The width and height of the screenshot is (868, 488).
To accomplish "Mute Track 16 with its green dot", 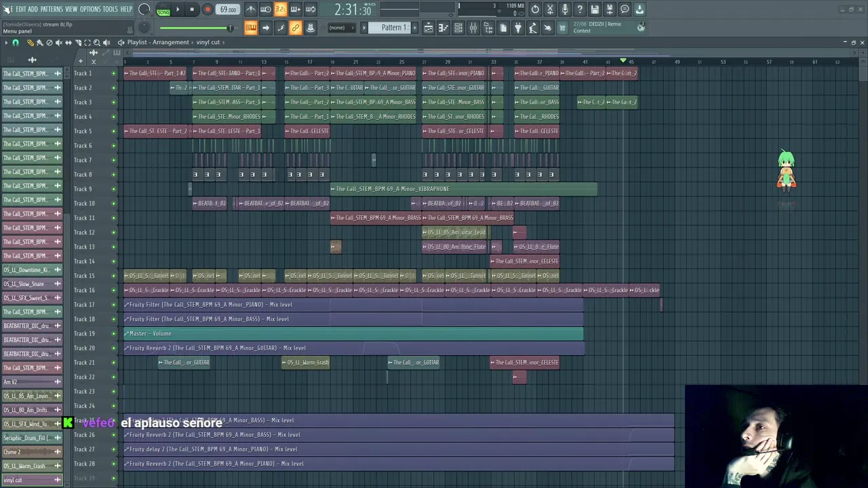I will (113, 290).
